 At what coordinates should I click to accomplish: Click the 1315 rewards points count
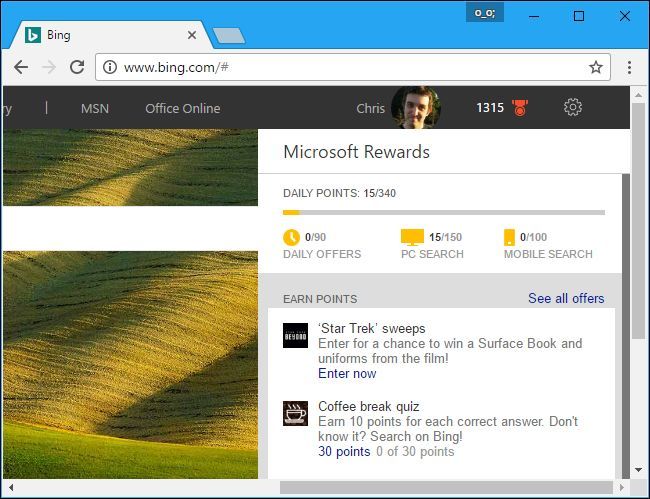(490, 108)
